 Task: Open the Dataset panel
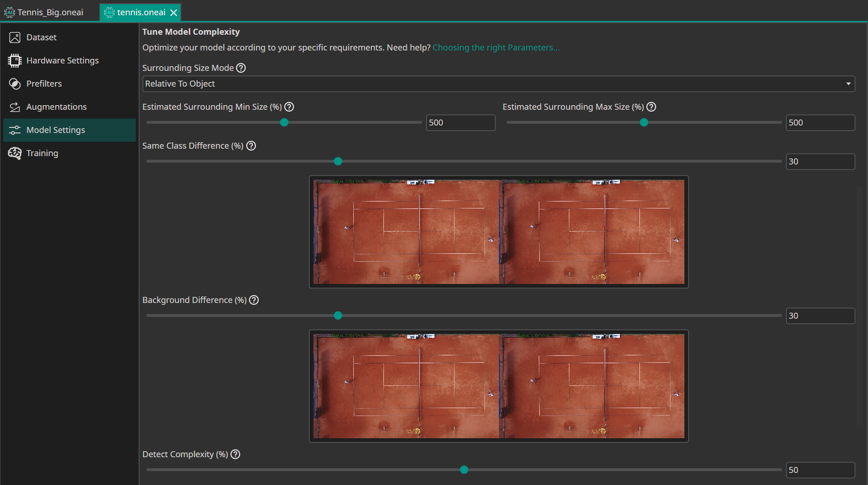coord(41,37)
